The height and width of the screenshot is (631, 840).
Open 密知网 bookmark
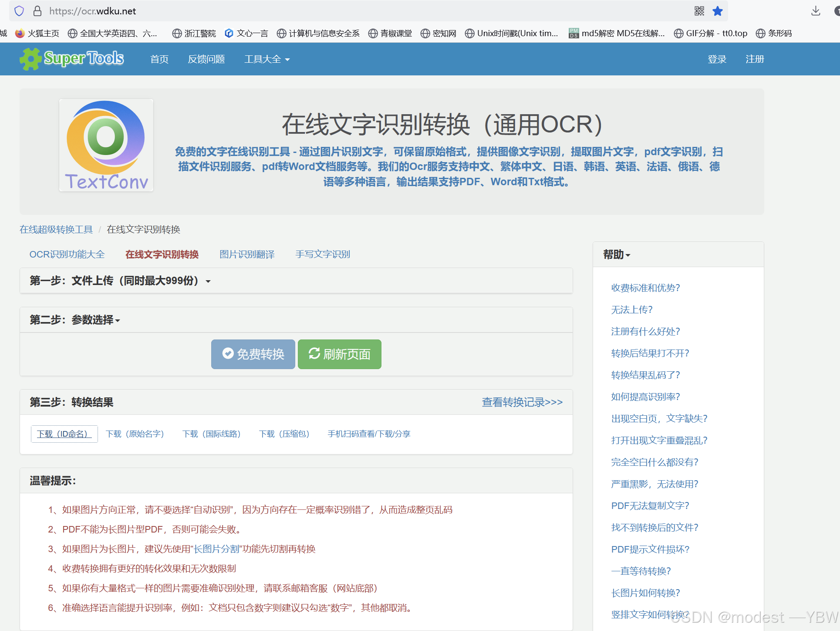click(439, 34)
